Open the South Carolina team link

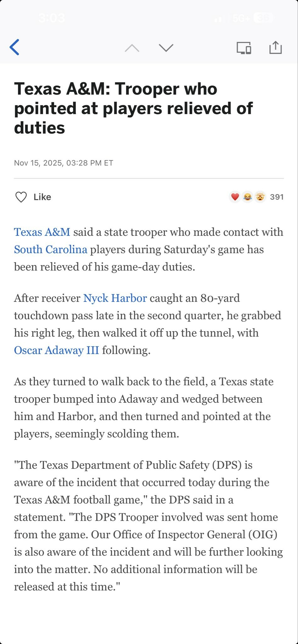50,249
